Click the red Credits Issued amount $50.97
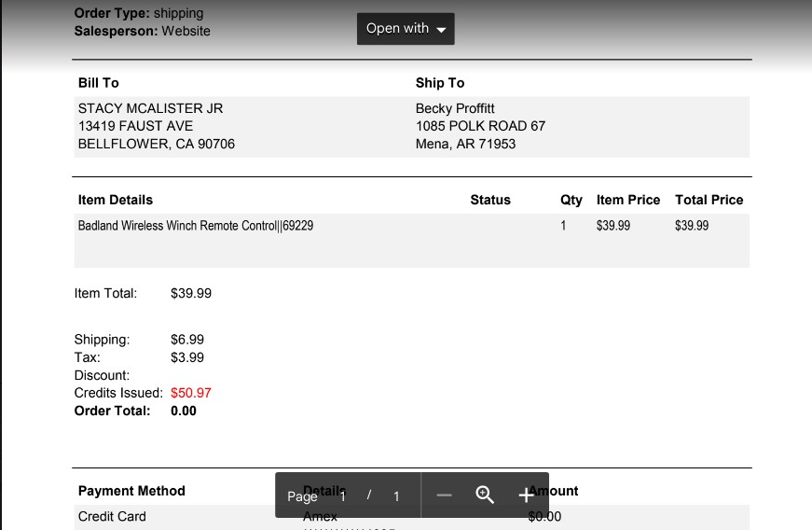Screen dimensions: 812x530 tap(190, 393)
